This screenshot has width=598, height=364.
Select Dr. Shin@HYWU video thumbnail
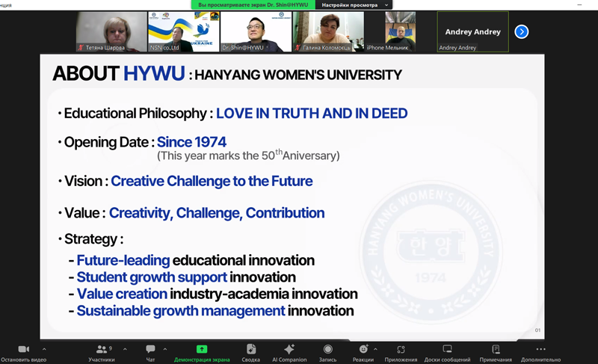[x=256, y=31]
